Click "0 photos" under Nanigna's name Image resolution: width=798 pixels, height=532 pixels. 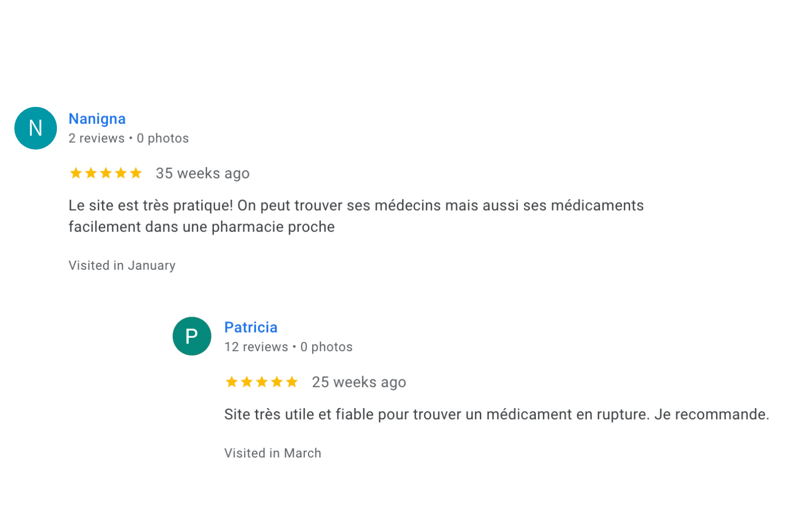(163, 138)
